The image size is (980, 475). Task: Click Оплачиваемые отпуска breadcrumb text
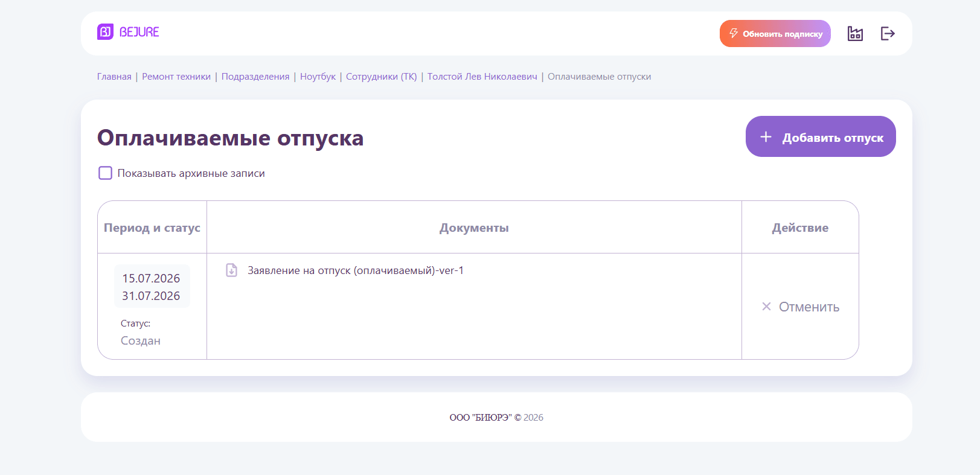599,77
